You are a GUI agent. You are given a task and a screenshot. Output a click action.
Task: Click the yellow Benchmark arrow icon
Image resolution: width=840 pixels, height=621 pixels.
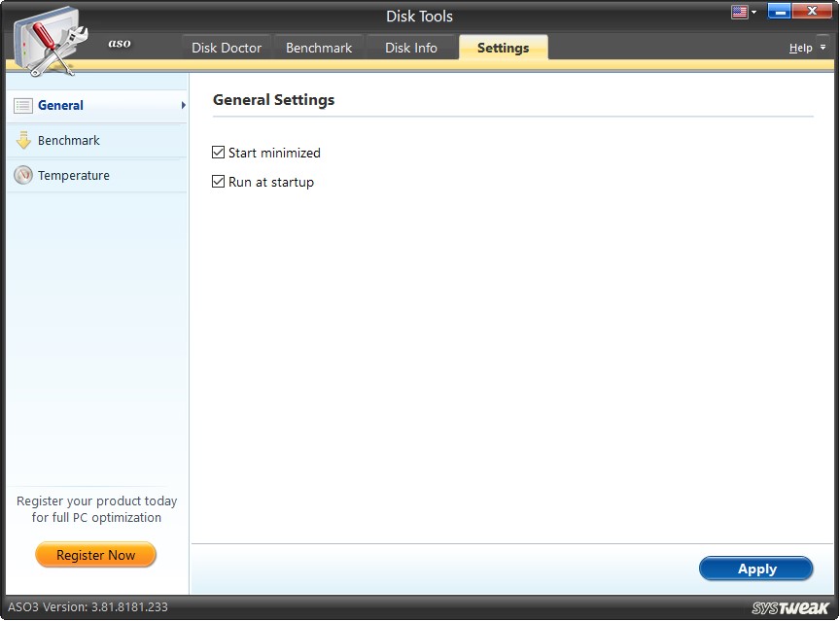coord(22,140)
